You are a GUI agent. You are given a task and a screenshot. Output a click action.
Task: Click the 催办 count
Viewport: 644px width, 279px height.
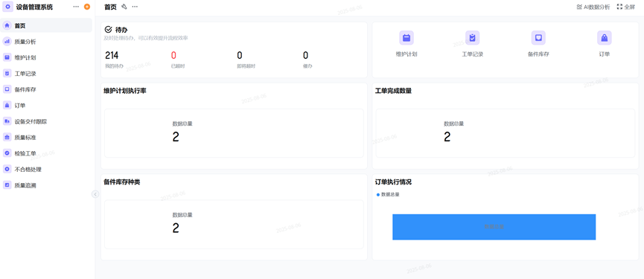click(305, 55)
